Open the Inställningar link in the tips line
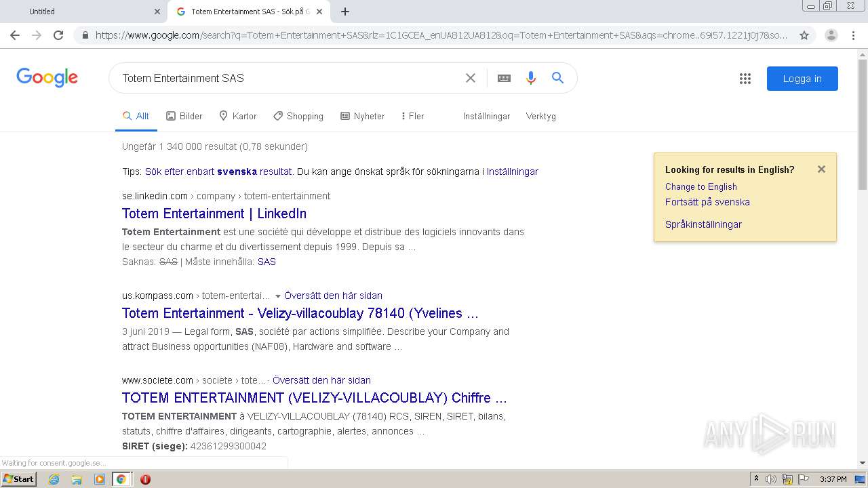 [512, 171]
